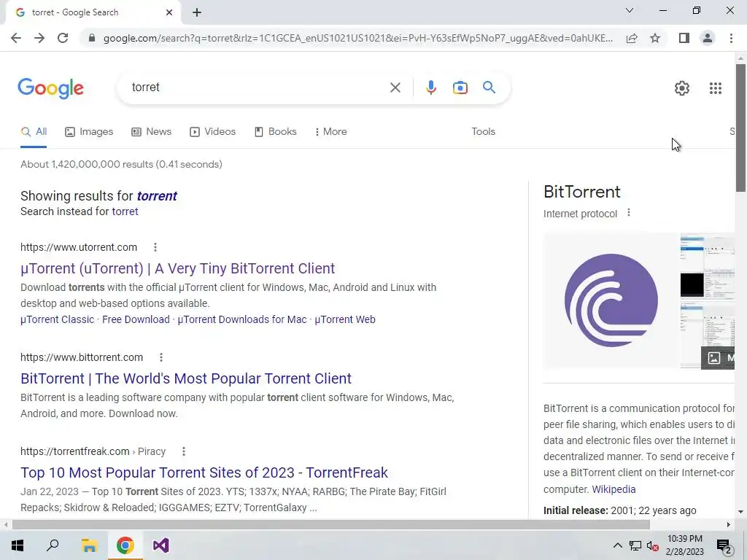Image resolution: width=747 pixels, height=560 pixels.
Task: Open the Chrome three-dot menu
Action: point(731,38)
